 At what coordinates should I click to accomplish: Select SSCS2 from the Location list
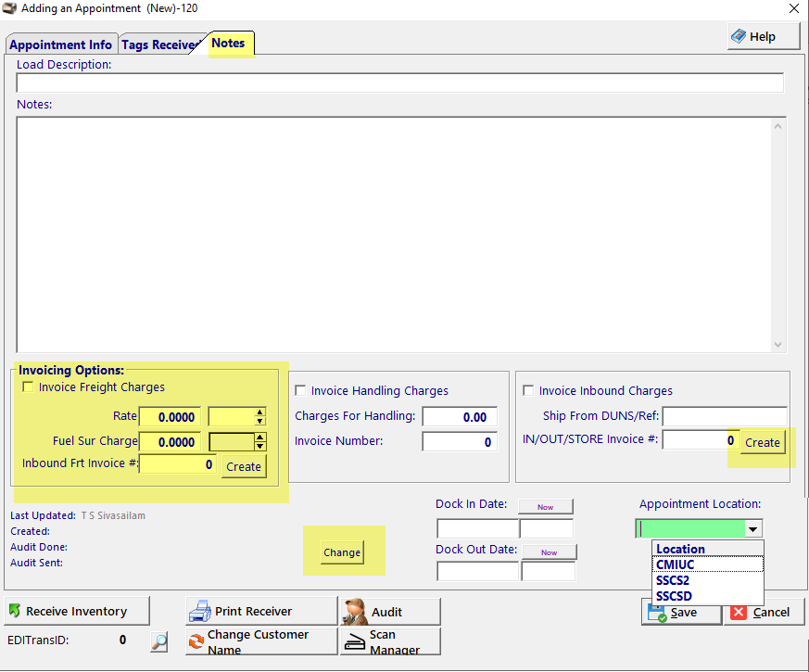707,580
